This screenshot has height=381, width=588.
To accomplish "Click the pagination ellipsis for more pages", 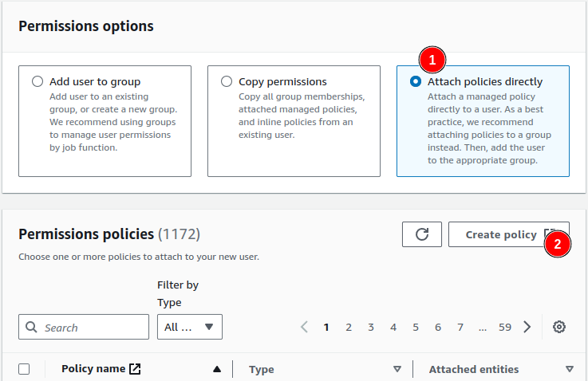I will click(483, 327).
